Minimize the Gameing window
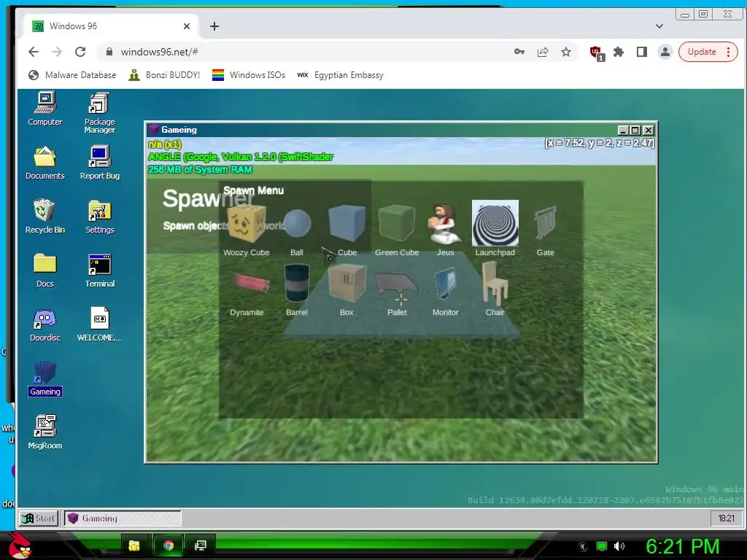Image resolution: width=747 pixels, height=560 pixels. point(623,130)
